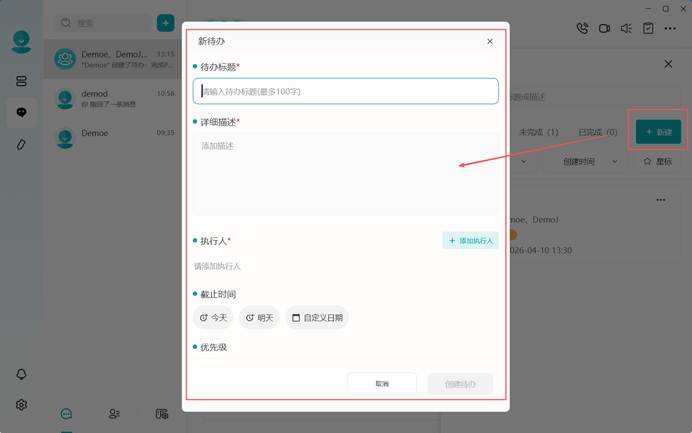Start a voice call with the phone icon
This screenshot has width=692, height=433.
click(x=582, y=28)
